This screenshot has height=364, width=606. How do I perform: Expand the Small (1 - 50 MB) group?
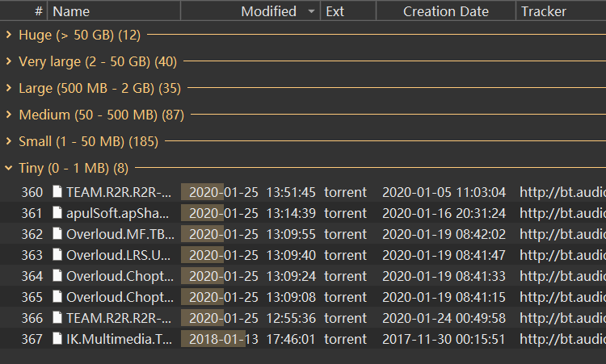[8, 141]
